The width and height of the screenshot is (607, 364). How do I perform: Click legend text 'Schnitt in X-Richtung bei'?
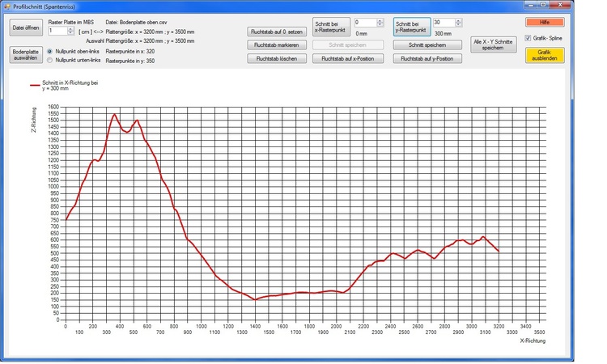coord(70,83)
